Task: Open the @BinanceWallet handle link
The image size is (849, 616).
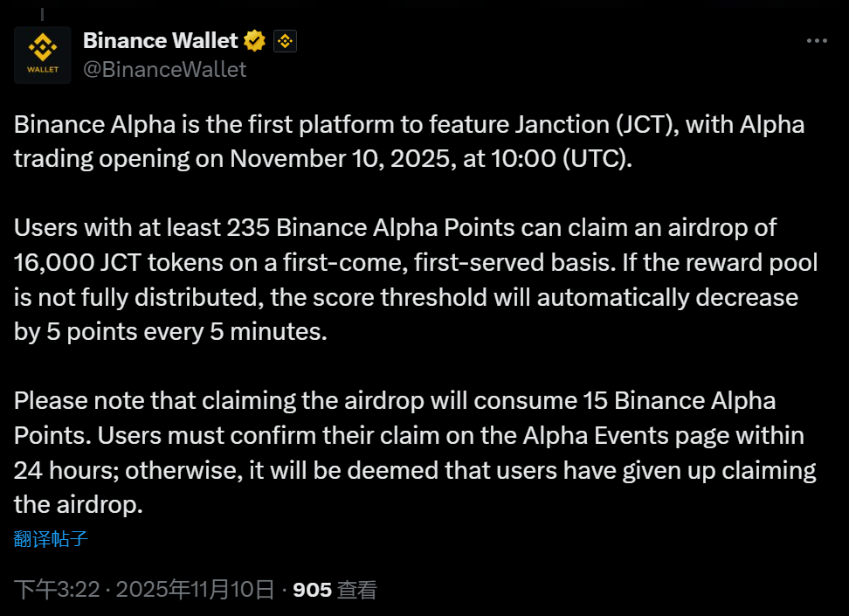Action: [164, 69]
